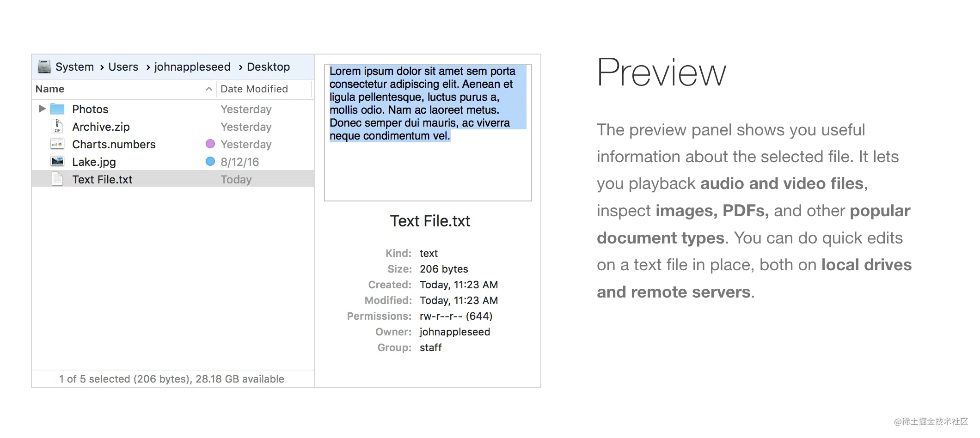The width and height of the screenshot is (980, 438).
Task: Select the Charts.numbers file name
Action: pos(114,144)
